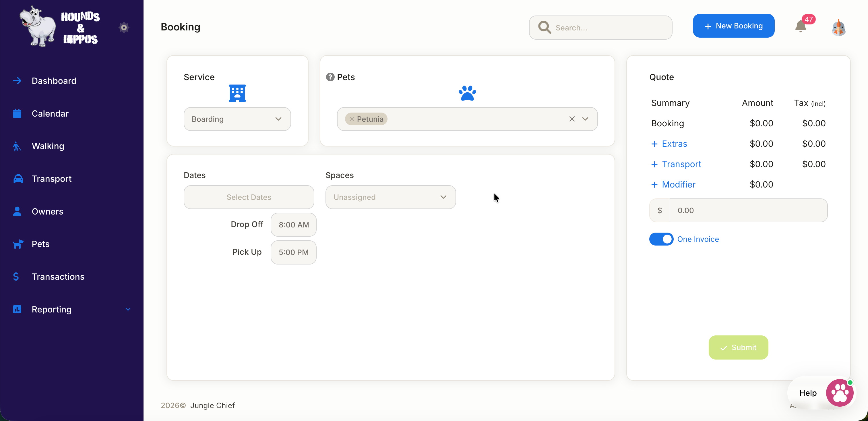
Task: Click the Pets help question mark icon
Action: click(330, 77)
